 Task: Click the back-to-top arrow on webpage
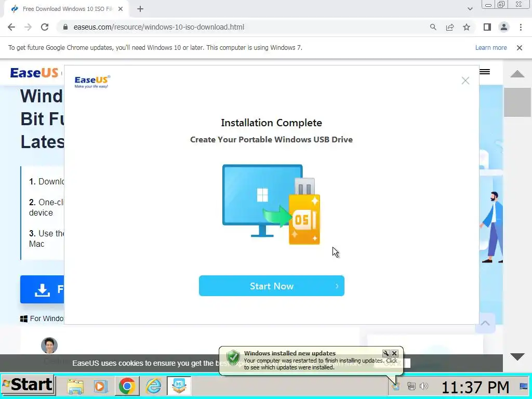485,323
